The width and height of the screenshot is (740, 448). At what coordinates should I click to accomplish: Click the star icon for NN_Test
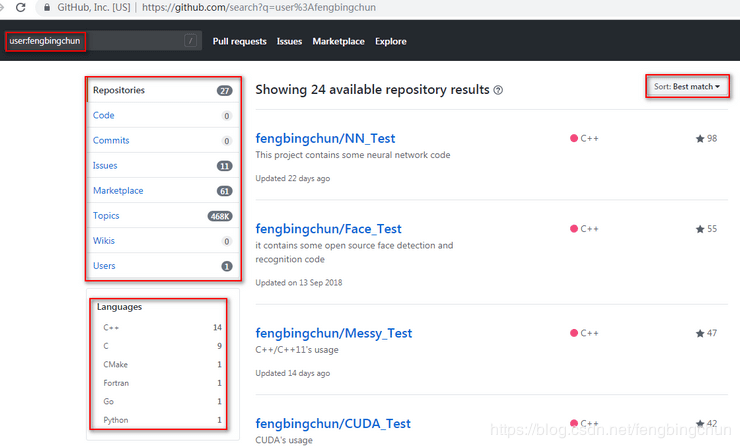700,138
